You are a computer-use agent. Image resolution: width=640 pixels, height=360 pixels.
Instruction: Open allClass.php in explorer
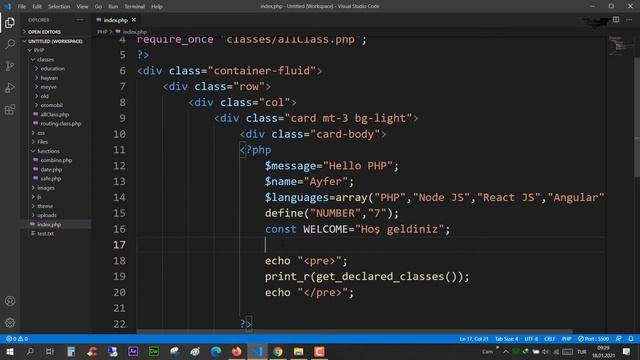click(x=55, y=115)
